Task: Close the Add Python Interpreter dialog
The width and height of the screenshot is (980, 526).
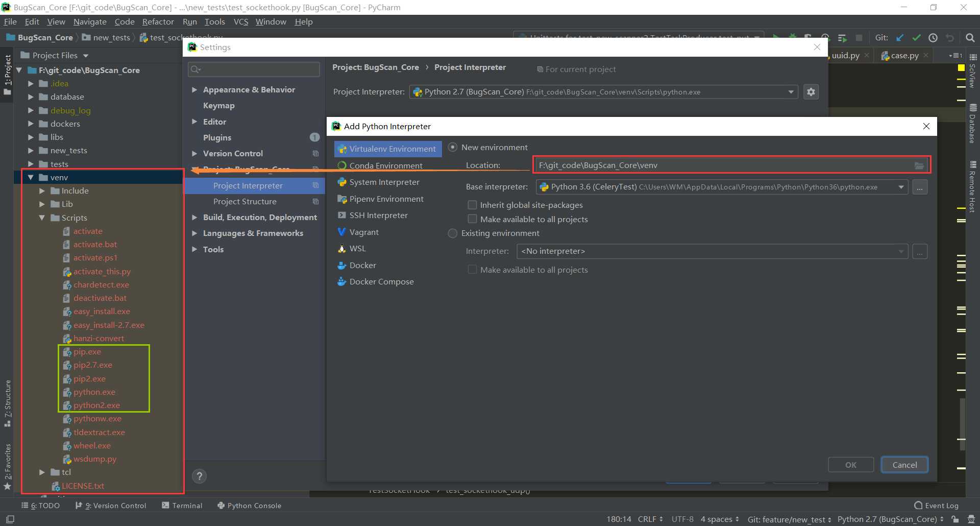Action: [926, 126]
